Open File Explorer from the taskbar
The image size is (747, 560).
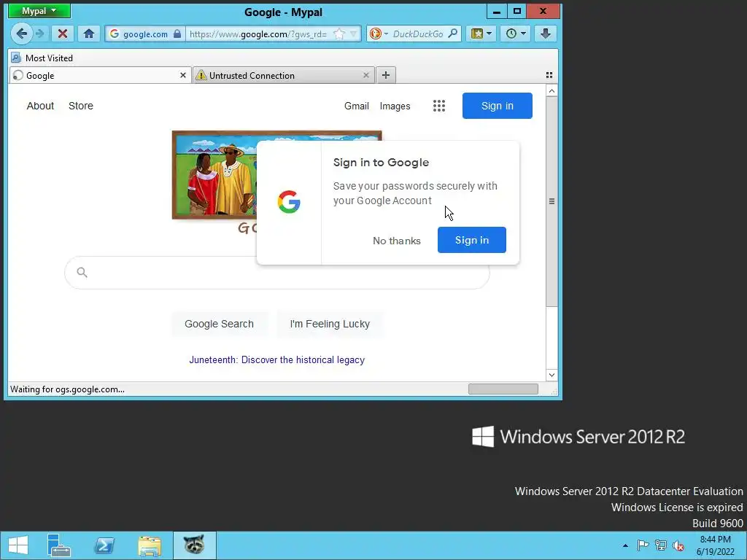(150, 545)
